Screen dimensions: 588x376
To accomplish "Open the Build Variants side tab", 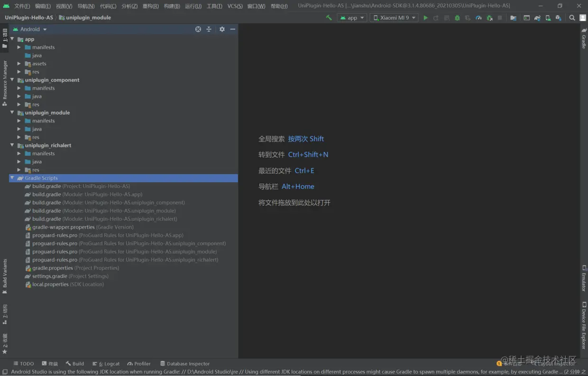I will (x=5, y=276).
